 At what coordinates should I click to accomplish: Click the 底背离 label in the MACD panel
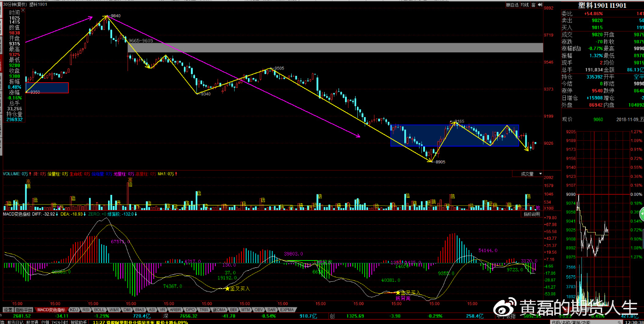(403, 298)
